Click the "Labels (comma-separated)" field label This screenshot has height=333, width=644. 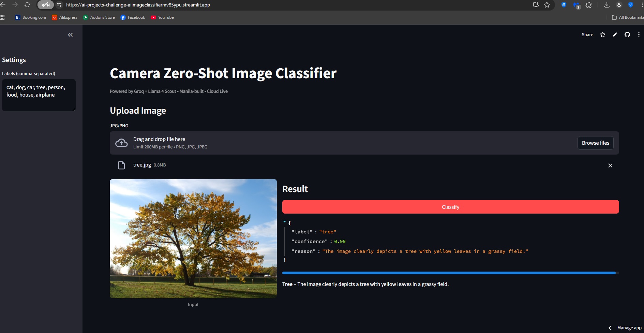[x=29, y=74]
